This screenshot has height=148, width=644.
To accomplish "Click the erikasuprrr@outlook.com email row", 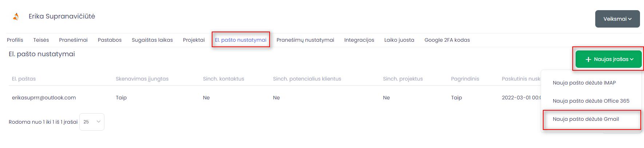I will pos(275,98).
